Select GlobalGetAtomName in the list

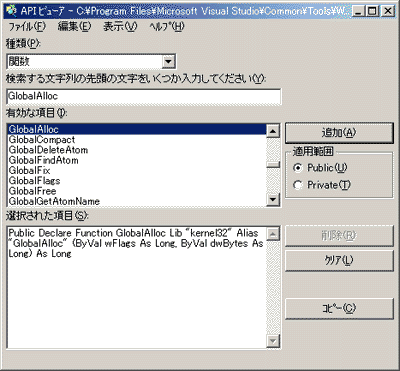pos(137,201)
